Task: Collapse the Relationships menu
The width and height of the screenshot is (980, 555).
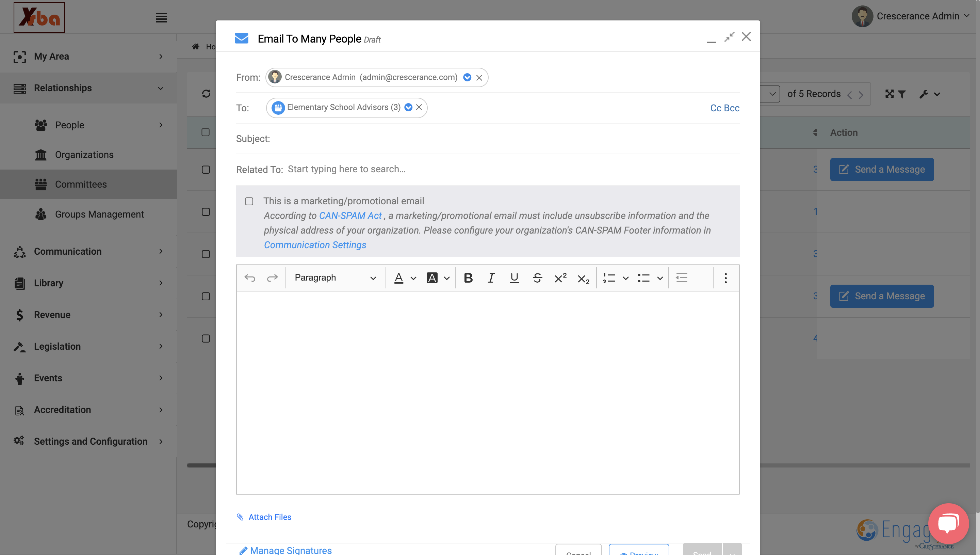Action: point(88,88)
